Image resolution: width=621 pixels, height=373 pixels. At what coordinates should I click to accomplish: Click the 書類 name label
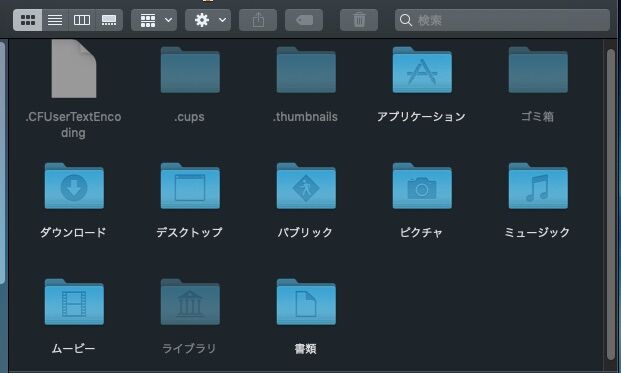[x=305, y=349]
